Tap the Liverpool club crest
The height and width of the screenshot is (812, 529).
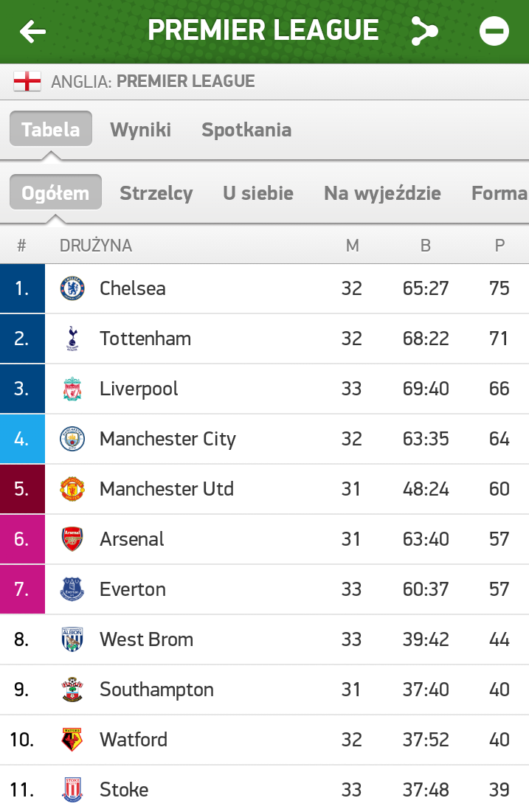pos(72,389)
